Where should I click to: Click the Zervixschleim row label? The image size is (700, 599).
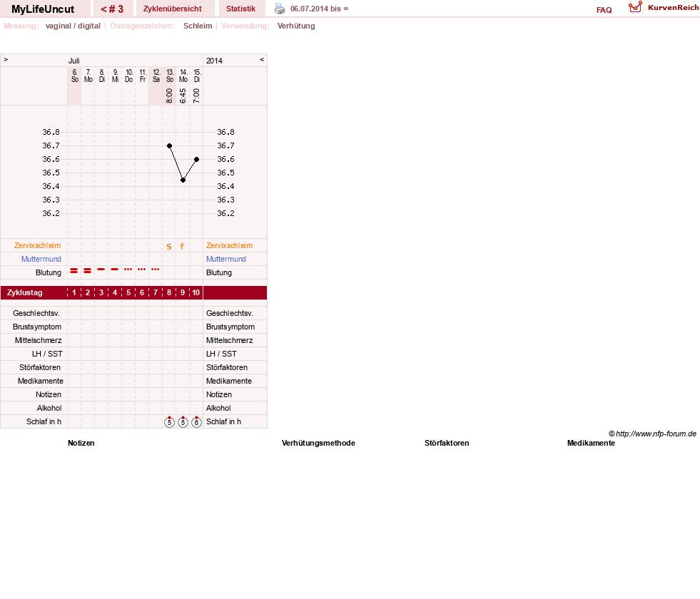click(x=38, y=245)
